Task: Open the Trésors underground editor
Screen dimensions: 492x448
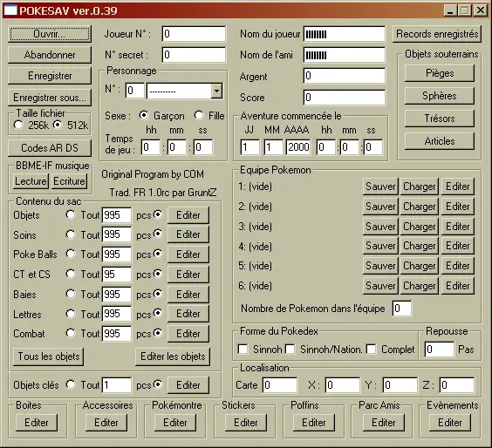Action: pyautogui.click(x=440, y=119)
